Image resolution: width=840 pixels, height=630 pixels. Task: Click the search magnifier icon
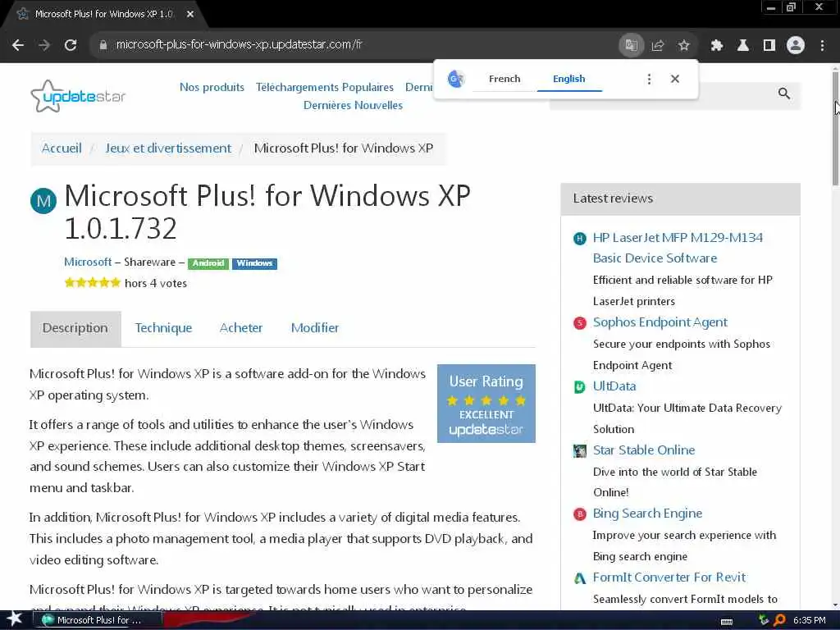coord(783,94)
